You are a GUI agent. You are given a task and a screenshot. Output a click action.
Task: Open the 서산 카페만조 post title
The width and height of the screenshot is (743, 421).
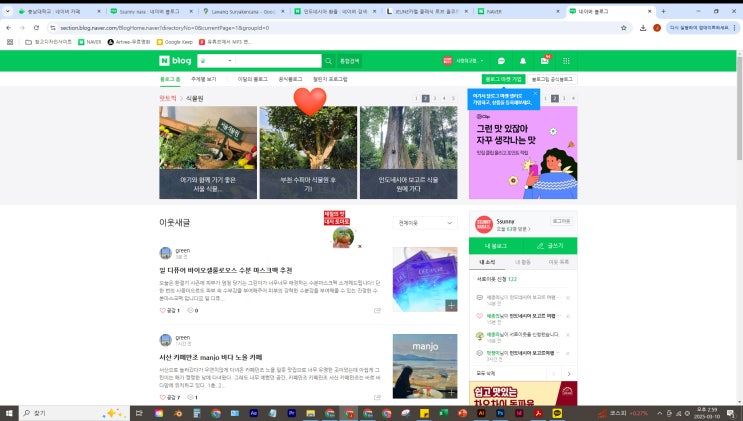point(210,357)
